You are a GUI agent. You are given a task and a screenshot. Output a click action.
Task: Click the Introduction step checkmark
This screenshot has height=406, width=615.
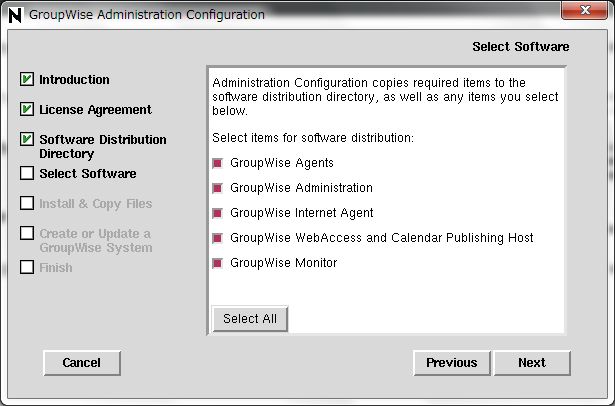[27, 79]
